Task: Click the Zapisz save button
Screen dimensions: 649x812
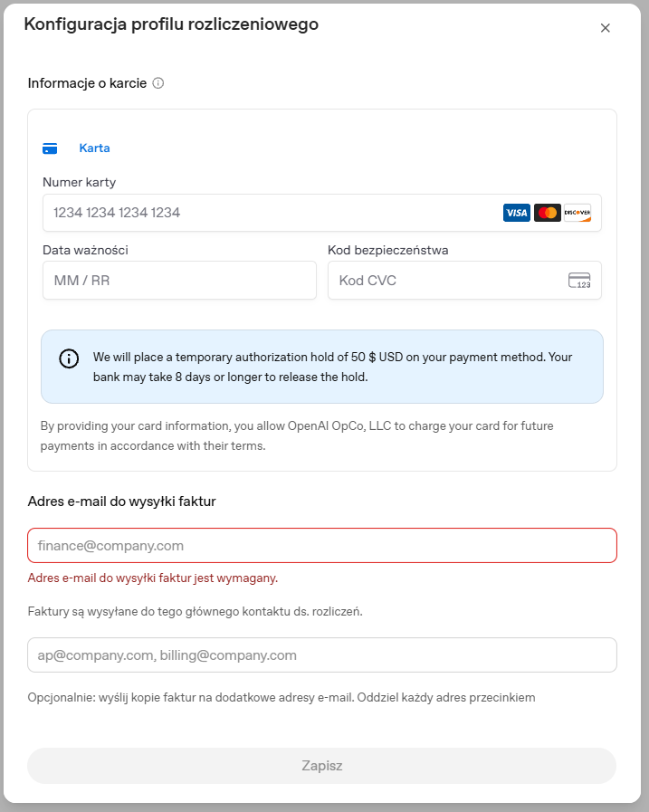Action: pyautogui.click(x=321, y=766)
